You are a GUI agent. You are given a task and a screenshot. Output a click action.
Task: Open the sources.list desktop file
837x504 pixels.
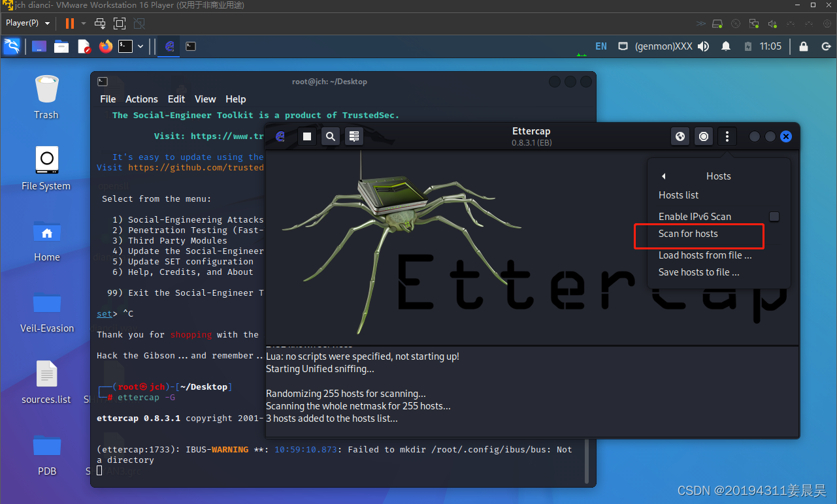46,381
